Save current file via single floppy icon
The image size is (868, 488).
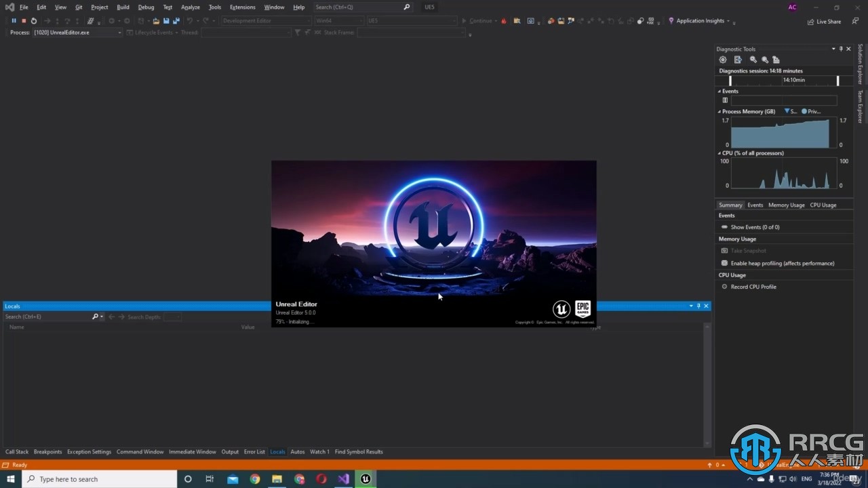(x=166, y=21)
